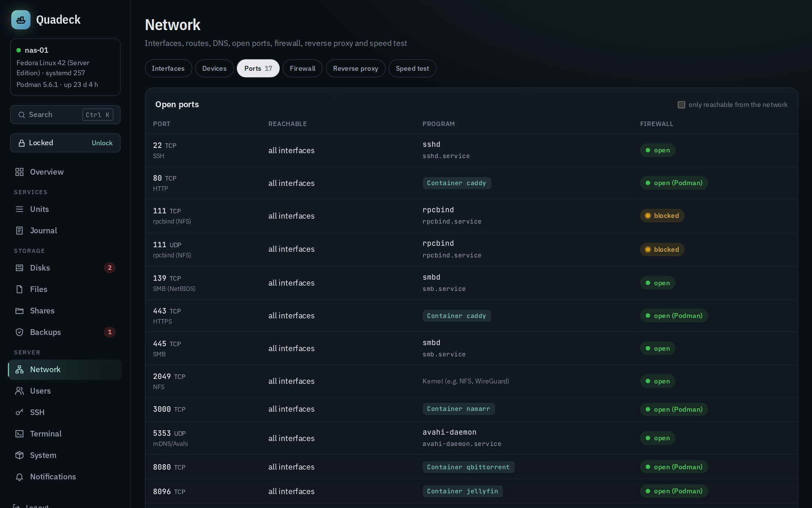
Task: Open the Firewall tab
Action: (303, 68)
